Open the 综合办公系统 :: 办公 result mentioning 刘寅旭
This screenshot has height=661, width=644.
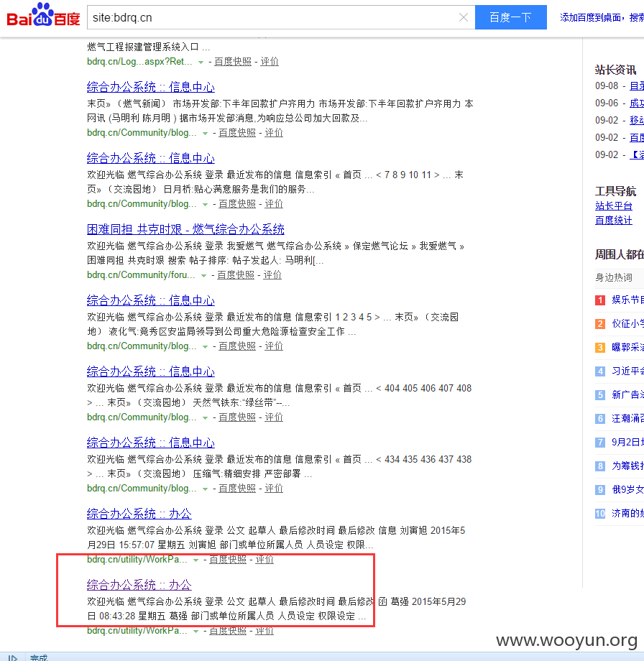139,514
